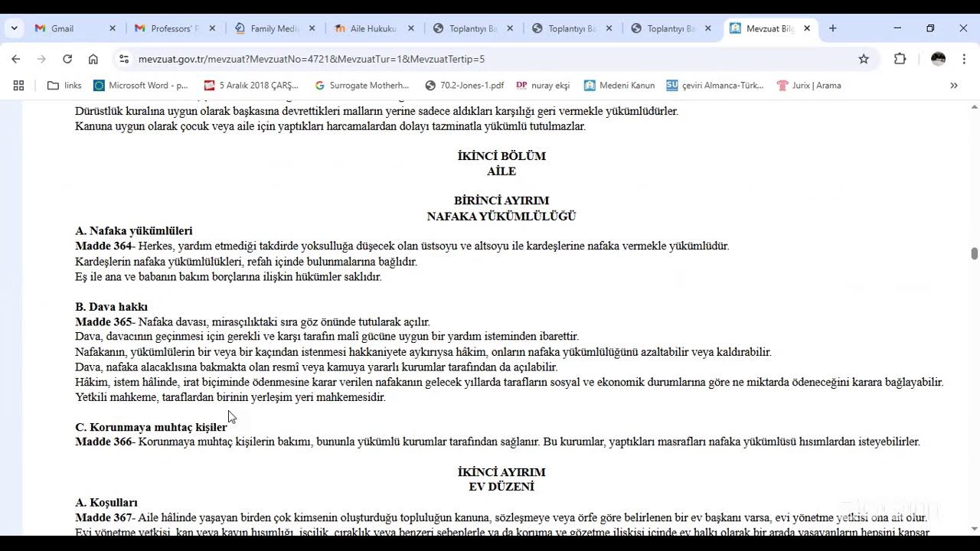Open çeviri Almanca-Türk bookmark
The height and width of the screenshot is (551, 980).
pyautogui.click(x=715, y=86)
